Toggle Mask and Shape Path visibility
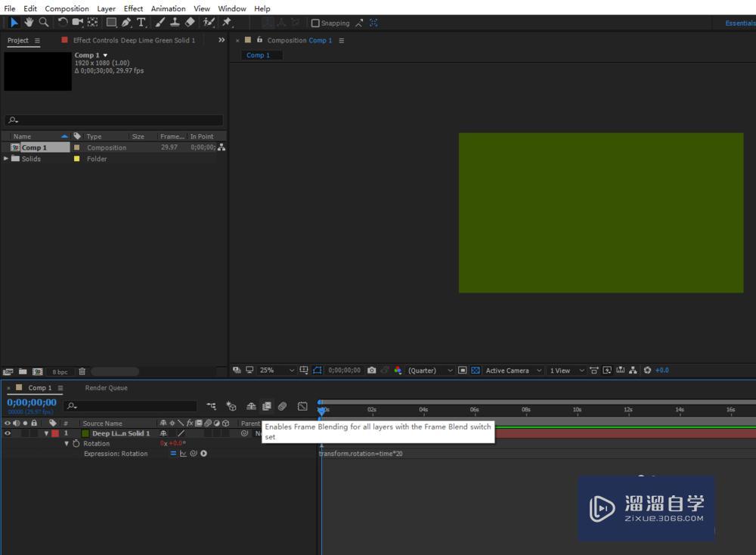Screen dimensions: 756x555 click(318, 371)
